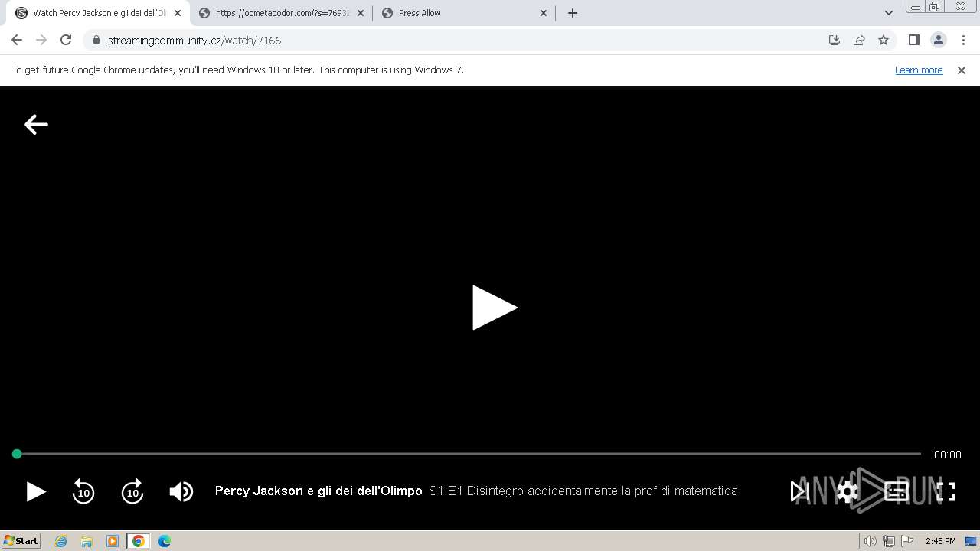Close the Watch Percy Jackson tab

tap(178, 13)
